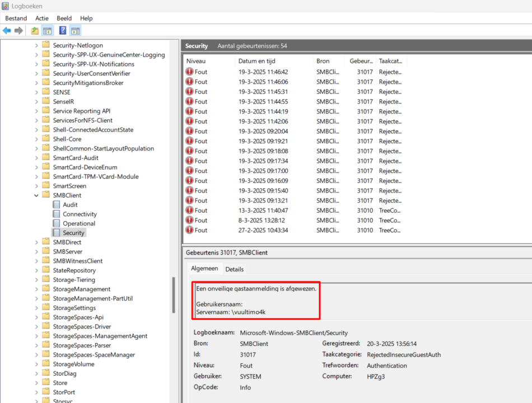Screen dimensions: 532x403
Task: Open the Beeld menu
Action: [x=64, y=18]
